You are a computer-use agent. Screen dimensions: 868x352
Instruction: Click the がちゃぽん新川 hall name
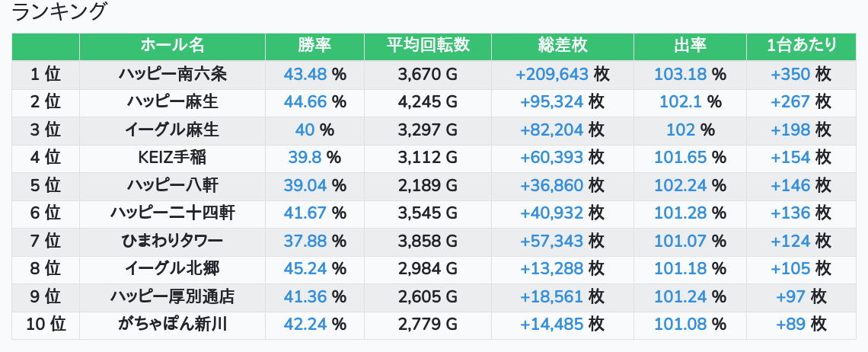point(172,325)
